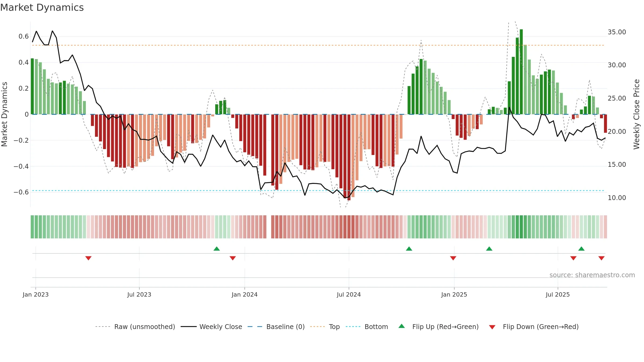The width and height of the screenshot is (644, 362).
Task: Click the Jul 2024 x-axis label
Action: click(x=349, y=294)
